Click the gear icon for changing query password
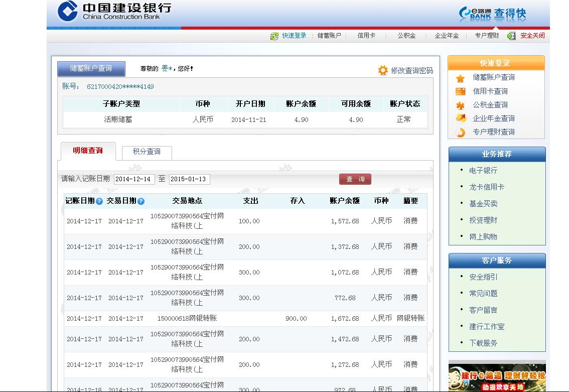Image resolution: width=569 pixels, height=392 pixels. (x=383, y=70)
